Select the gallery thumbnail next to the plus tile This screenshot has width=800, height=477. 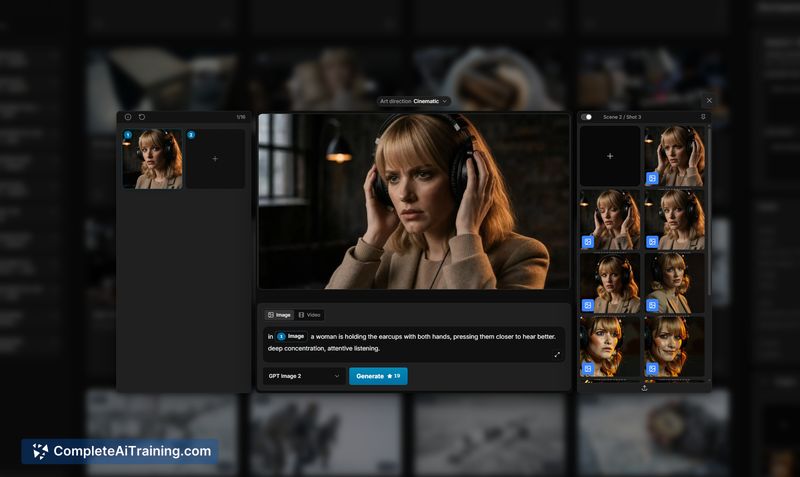(674, 156)
